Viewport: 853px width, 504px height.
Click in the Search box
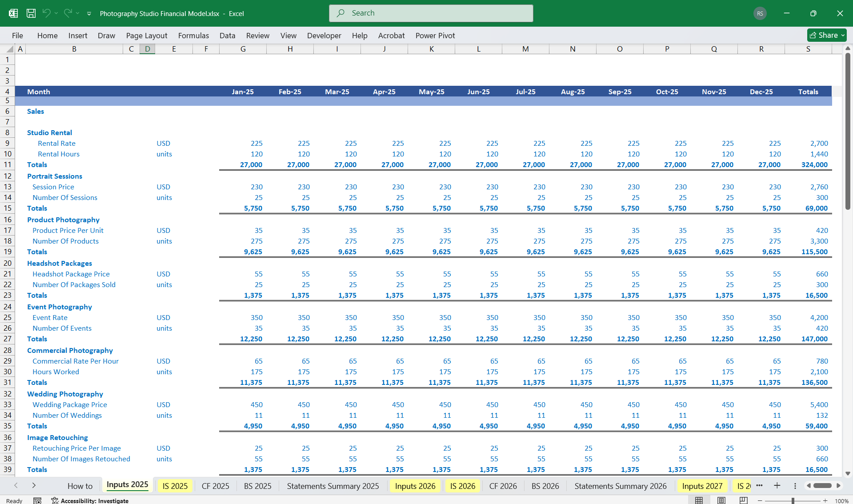[x=431, y=13]
